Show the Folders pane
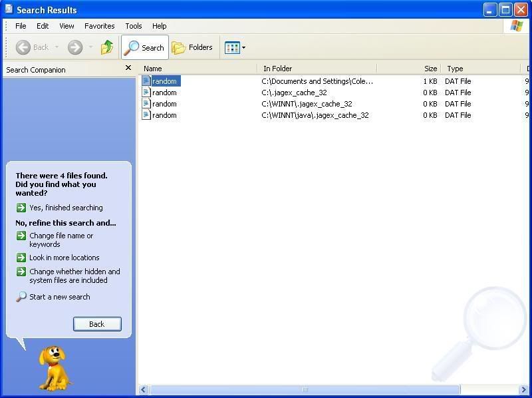This screenshot has height=398, width=532. 192,47
